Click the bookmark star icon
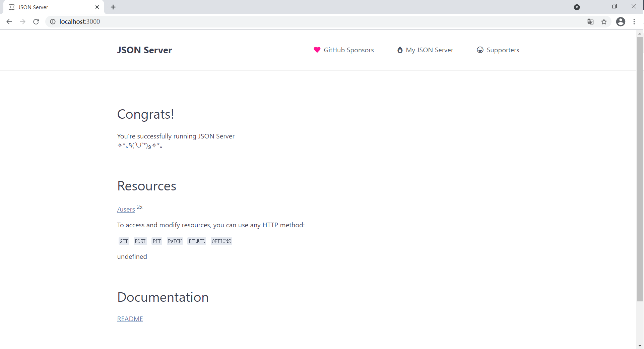 pyautogui.click(x=604, y=21)
